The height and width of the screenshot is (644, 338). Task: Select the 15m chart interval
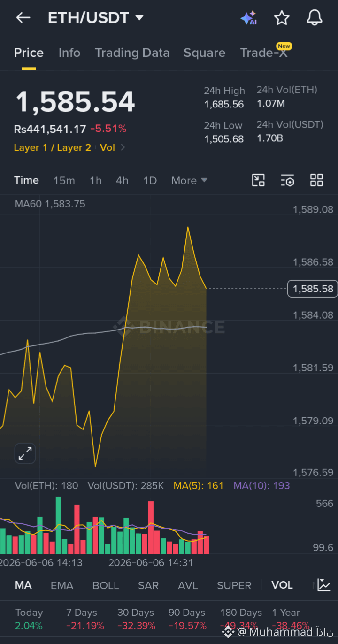[x=64, y=181]
